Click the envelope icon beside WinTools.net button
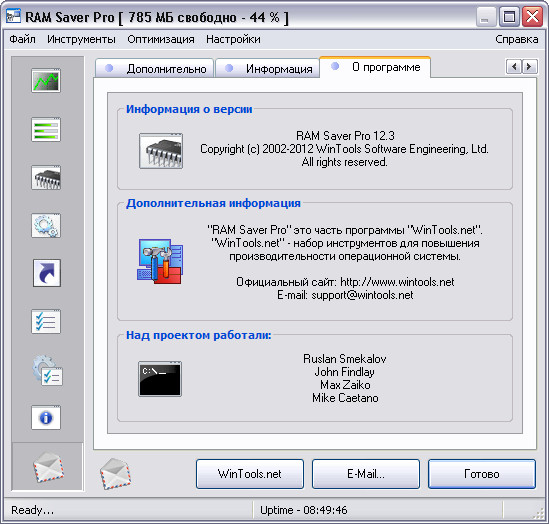549x524 pixels. 115,474
